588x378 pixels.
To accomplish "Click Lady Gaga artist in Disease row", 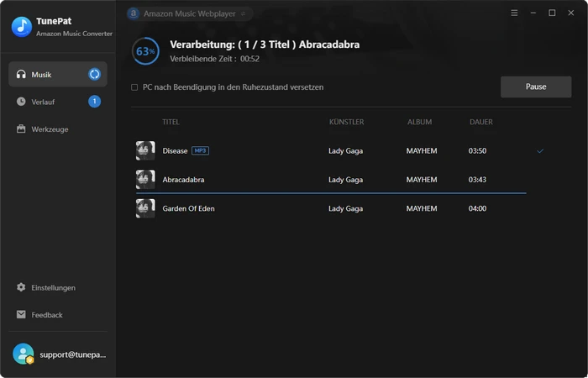I will [346, 150].
